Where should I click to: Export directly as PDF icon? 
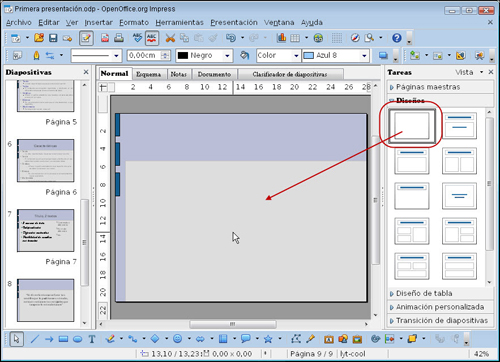(x=105, y=38)
